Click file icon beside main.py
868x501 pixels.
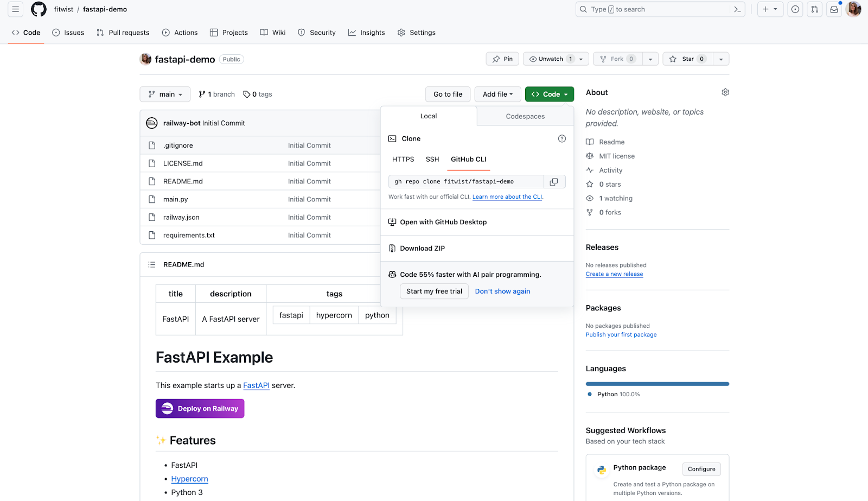pyautogui.click(x=152, y=199)
